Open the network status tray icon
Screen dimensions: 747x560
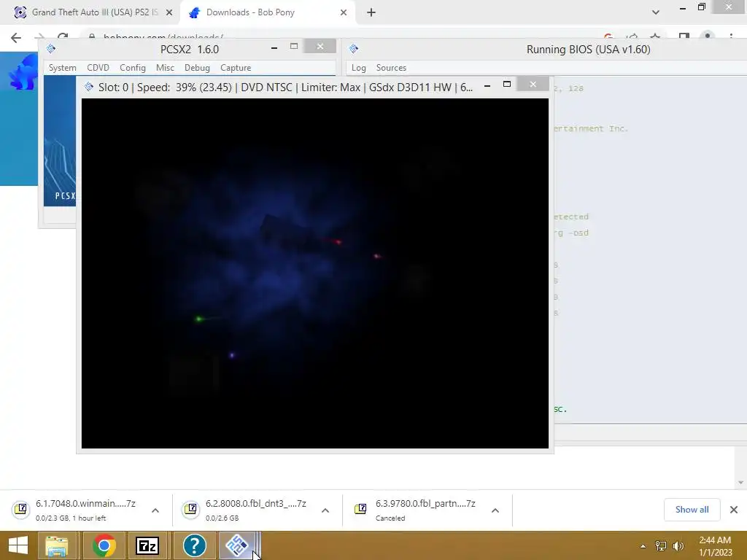pyautogui.click(x=661, y=546)
